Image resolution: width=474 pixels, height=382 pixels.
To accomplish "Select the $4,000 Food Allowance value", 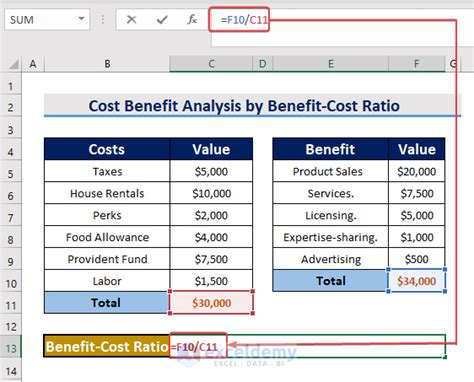I will click(211, 237).
